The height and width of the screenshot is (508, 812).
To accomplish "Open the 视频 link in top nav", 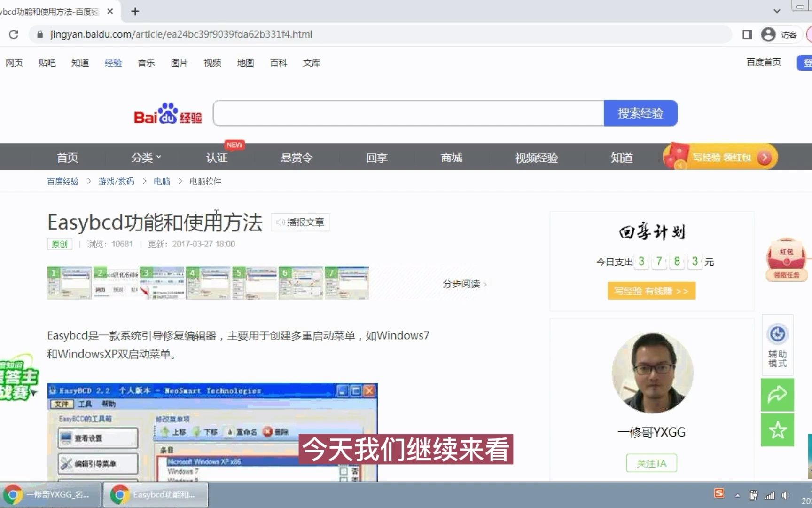I will pyautogui.click(x=212, y=63).
